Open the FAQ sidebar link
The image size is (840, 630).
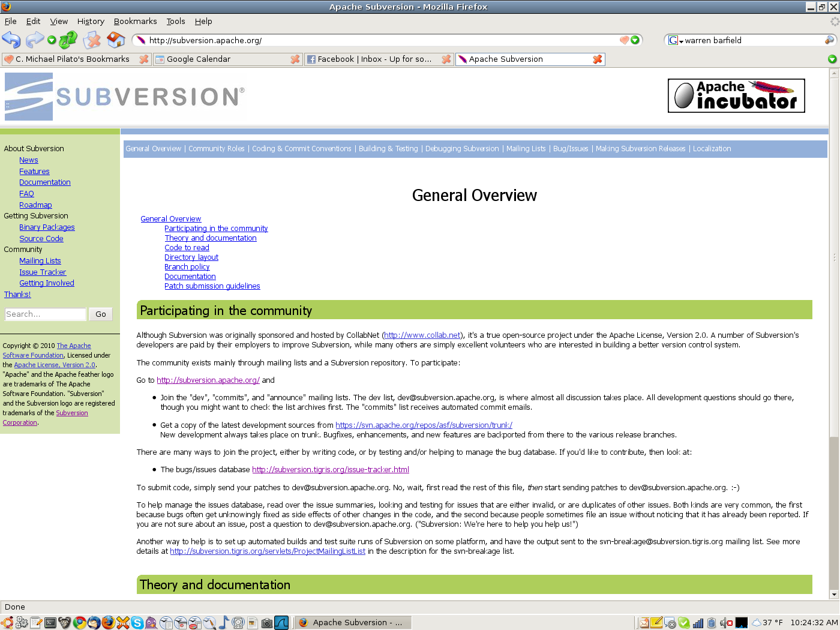point(26,194)
